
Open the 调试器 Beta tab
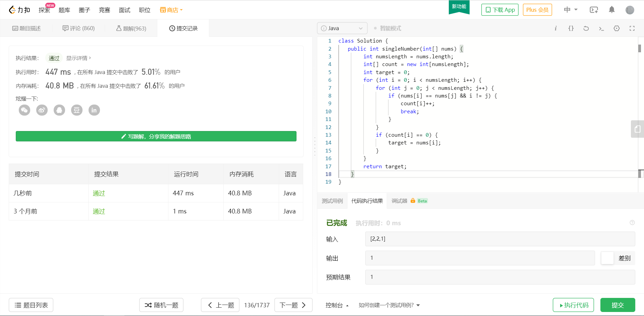click(x=410, y=201)
